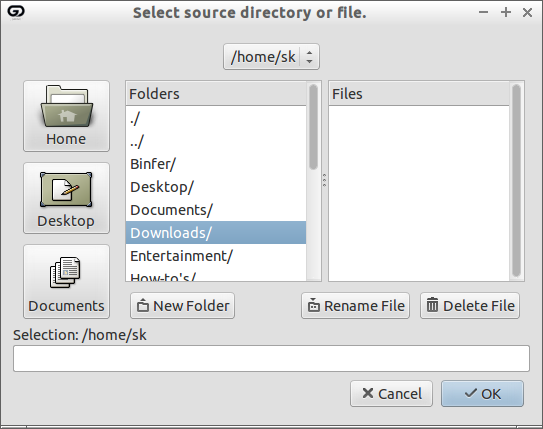Click the Delete File trash icon

point(432,305)
